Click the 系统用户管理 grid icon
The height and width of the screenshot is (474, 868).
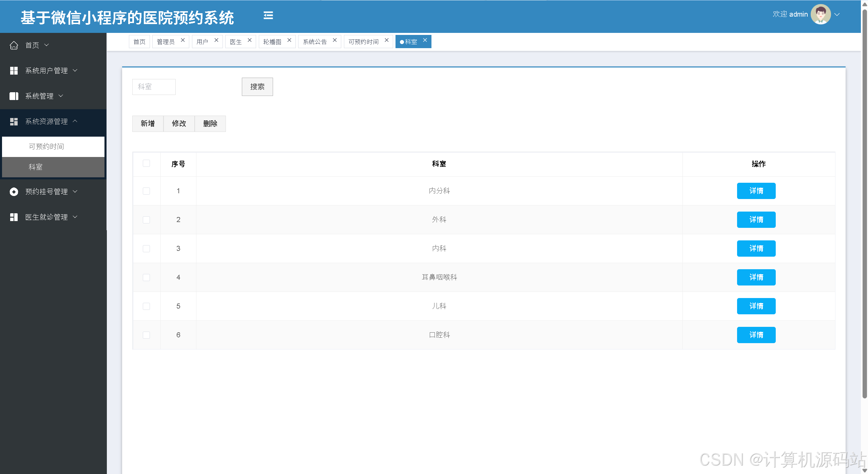click(x=14, y=71)
